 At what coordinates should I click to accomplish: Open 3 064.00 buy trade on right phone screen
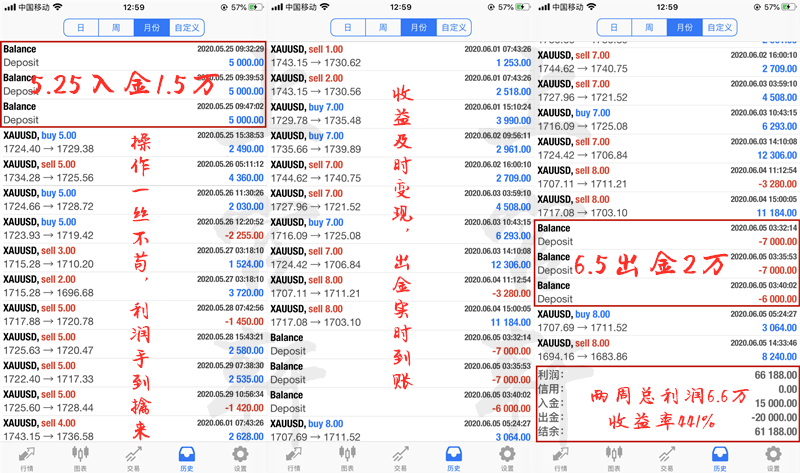point(667,321)
